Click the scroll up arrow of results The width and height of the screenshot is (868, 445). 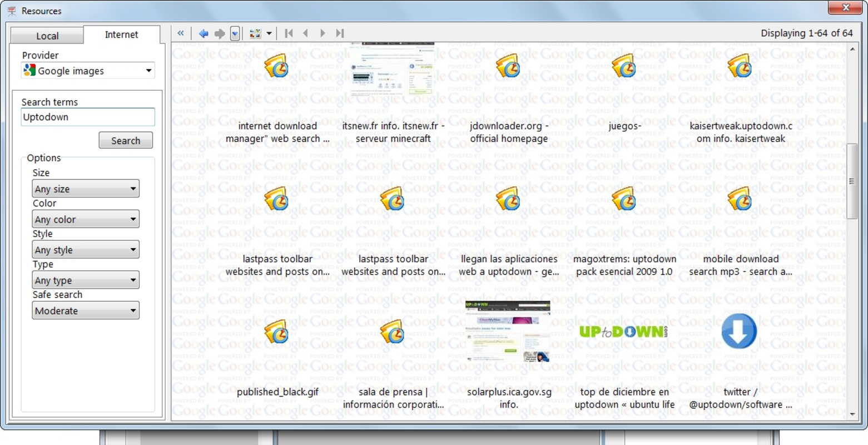pos(852,50)
